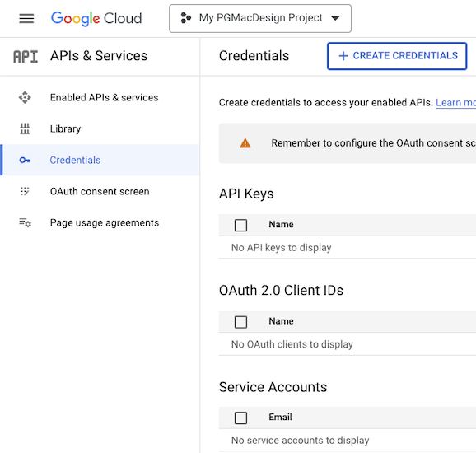Open the hamburger navigation menu

point(26,18)
